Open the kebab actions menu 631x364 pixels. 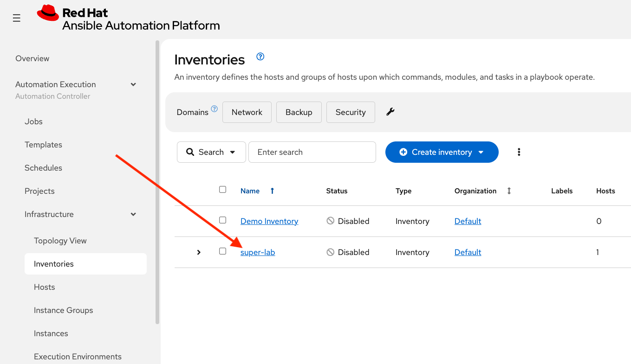tap(519, 152)
